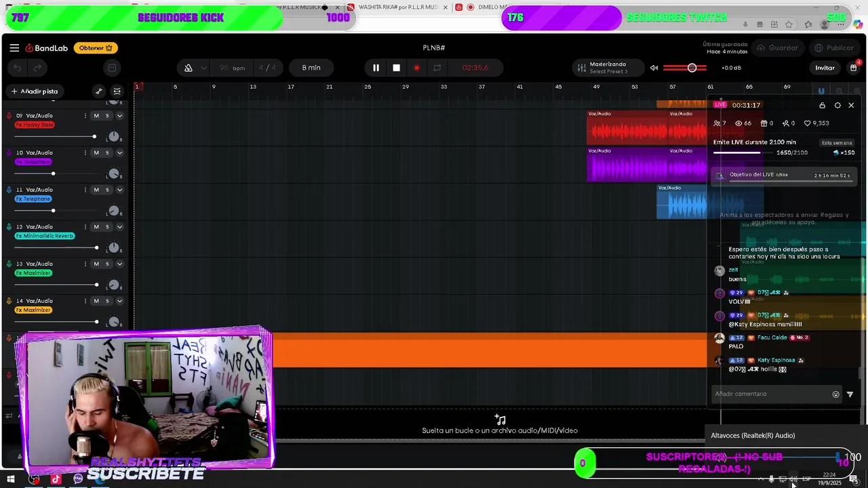
Task: Click track 13 microphone icon
Action: click(x=9, y=264)
